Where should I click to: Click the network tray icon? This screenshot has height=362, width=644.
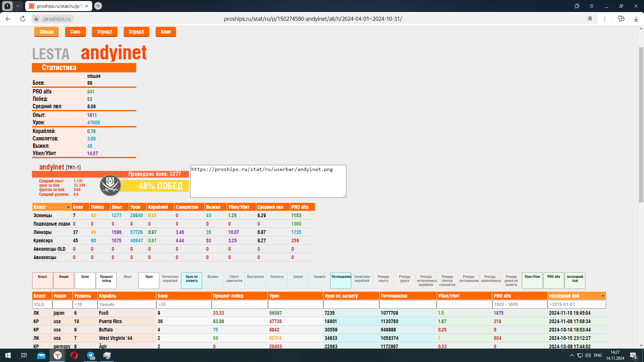pos(580,355)
